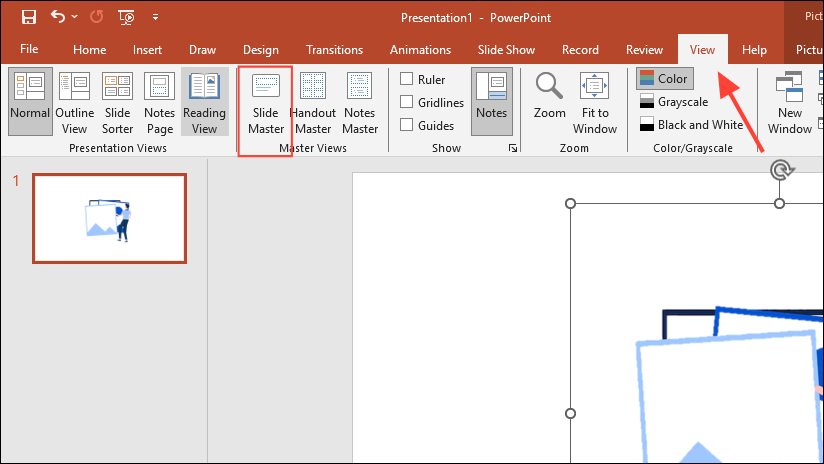The width and height of the screenshot is (824, 464).
Task: Choose Black and White mode
Action: (x=691, y=125)
